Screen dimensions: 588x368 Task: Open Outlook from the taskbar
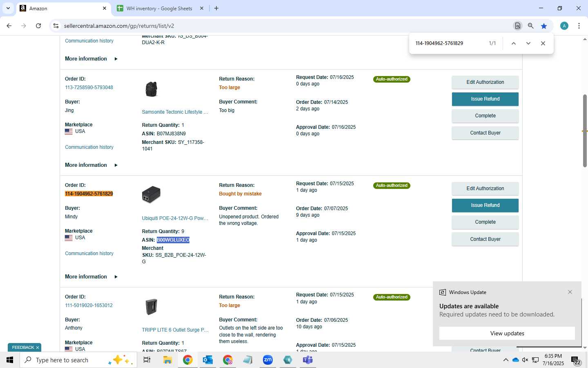pyautogui.click(x=208, y=360)
